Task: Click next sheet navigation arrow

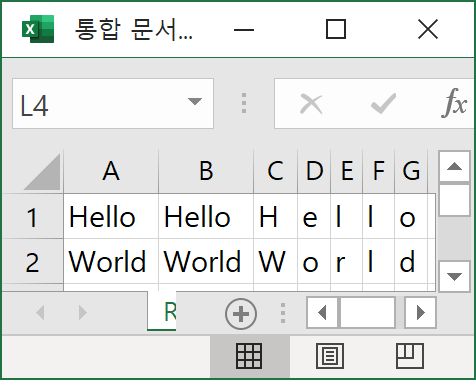Action: click(x=82, y=313)
